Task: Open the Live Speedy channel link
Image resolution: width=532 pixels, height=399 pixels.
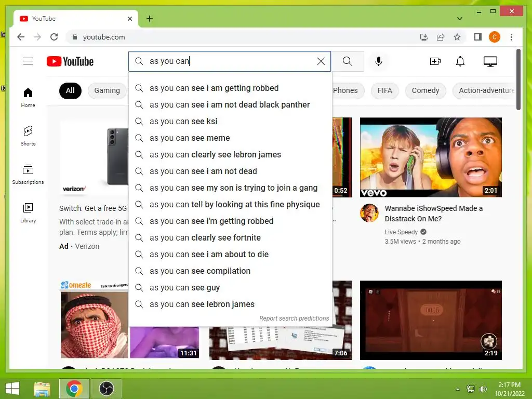Action: pyautogui.click(x=401, y=232)
